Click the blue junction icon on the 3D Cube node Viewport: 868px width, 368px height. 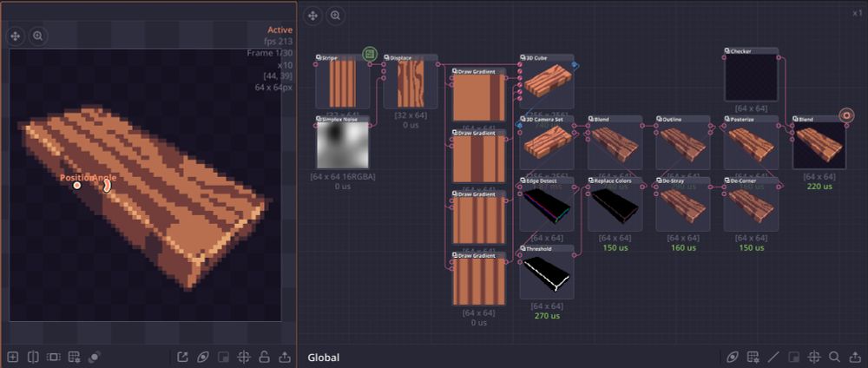click(x=574, y=65)
